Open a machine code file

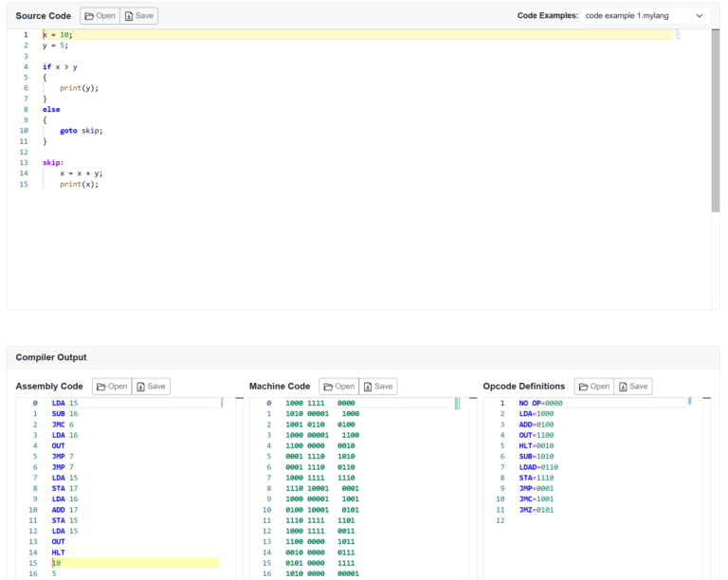339,387
